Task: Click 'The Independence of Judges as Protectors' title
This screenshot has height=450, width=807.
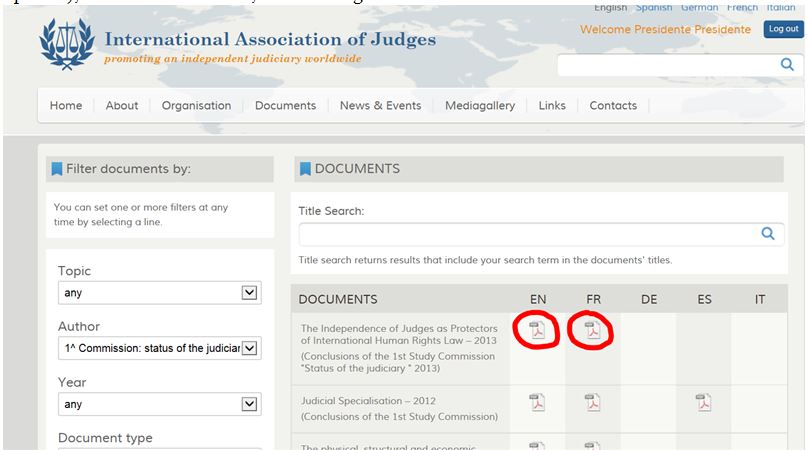Action: (399, 334)
